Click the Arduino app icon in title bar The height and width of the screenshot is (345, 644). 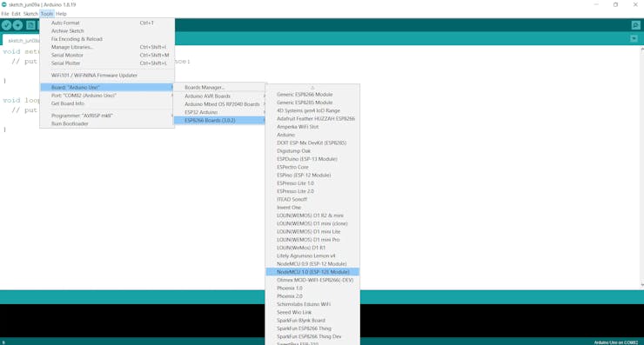(3, 4)
